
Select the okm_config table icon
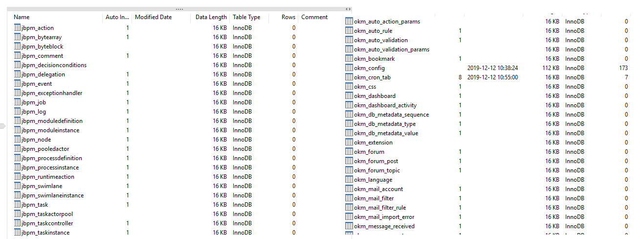click(x=349, y=68)
